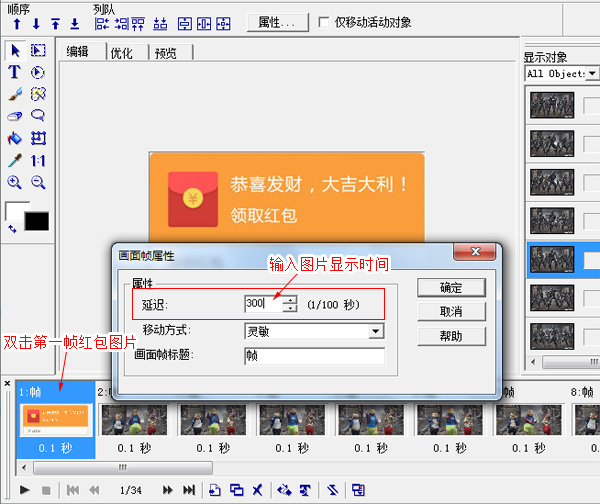Viewport: 600px width, 504px height.
Task: Select the Text tool
Action: click(x=15, y=72)
